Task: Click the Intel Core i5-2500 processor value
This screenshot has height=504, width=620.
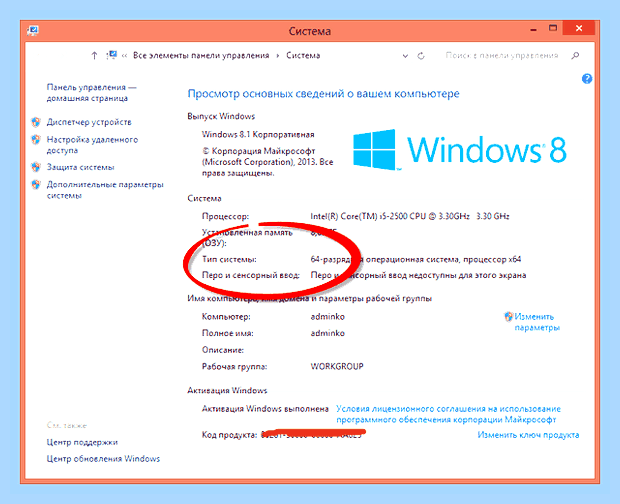Action: point(410,216)
